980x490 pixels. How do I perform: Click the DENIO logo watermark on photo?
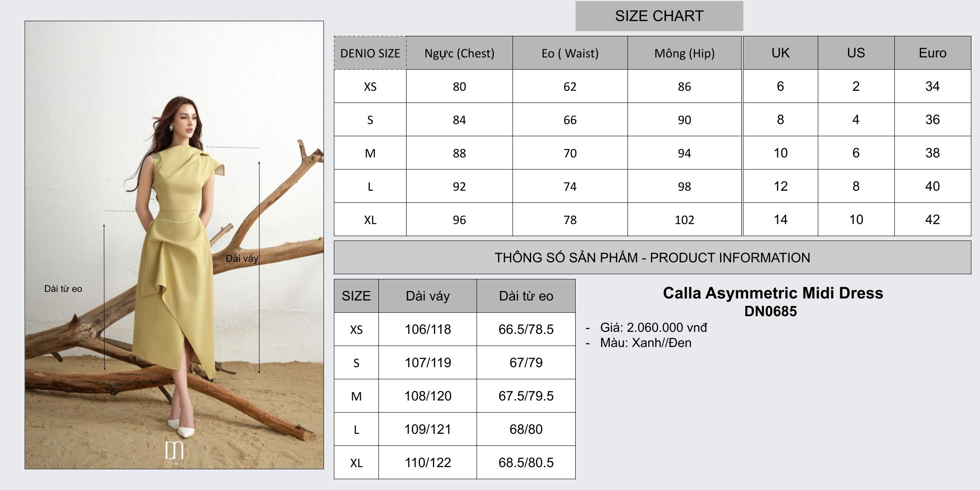pyautogui.click(x=174, y=452)
